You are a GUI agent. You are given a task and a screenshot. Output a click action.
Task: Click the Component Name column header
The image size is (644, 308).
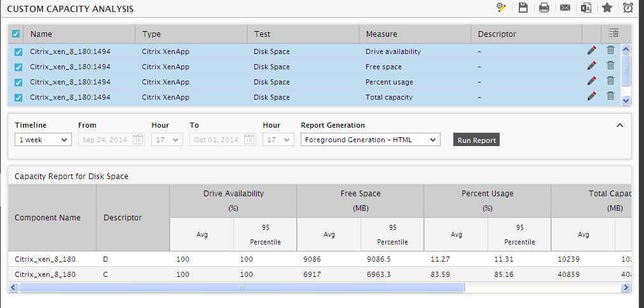52,217
